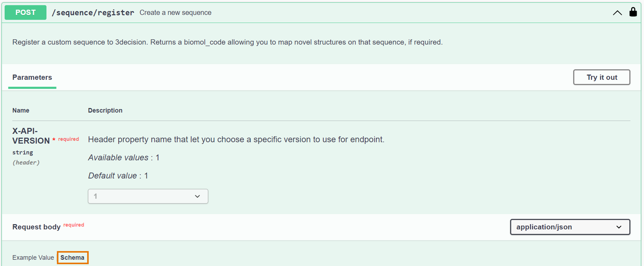Click the '(header)' parameter location label

click(26, 163)
